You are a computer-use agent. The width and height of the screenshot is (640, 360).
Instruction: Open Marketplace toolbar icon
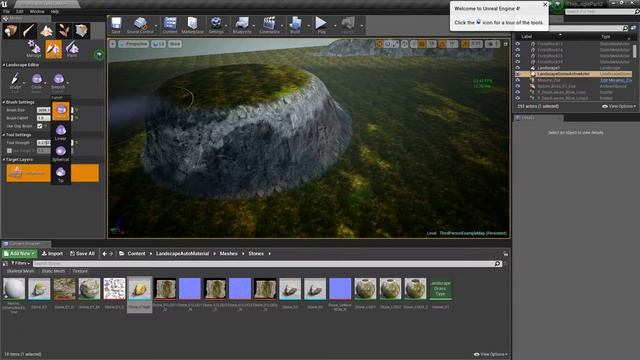pyautogui.click(x=192, y=25)
